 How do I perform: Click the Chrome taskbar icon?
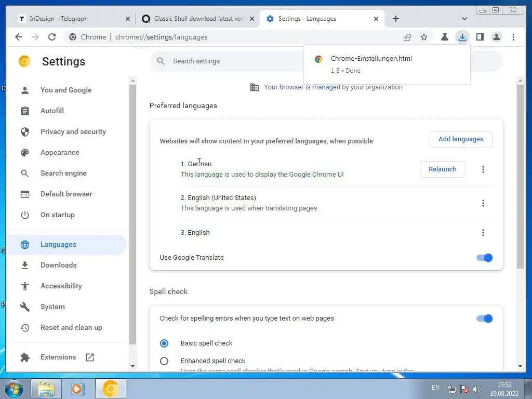coord(111,389)
